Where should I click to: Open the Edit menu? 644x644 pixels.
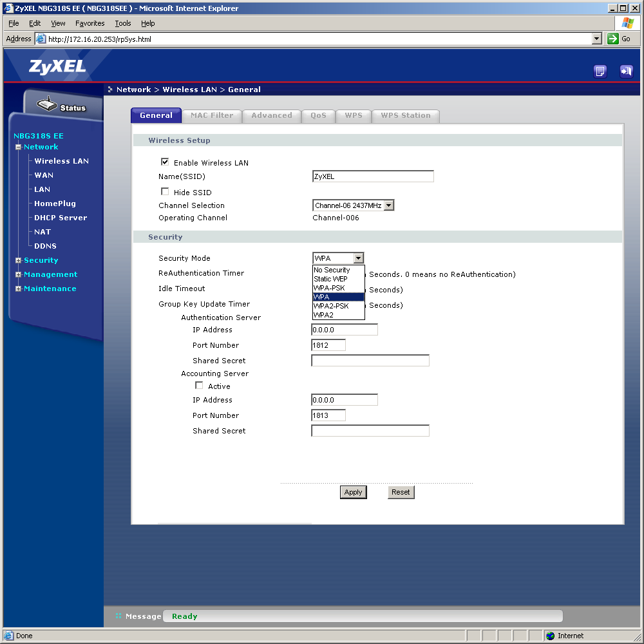[35, 23]
